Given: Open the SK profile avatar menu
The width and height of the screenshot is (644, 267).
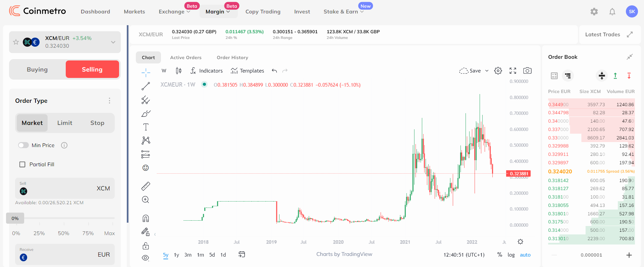Looking at the screenshot, I should [x=632, y=11].
